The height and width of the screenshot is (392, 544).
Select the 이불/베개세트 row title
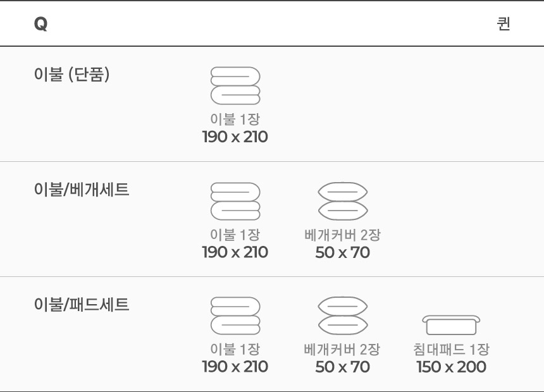coord(82,190)
